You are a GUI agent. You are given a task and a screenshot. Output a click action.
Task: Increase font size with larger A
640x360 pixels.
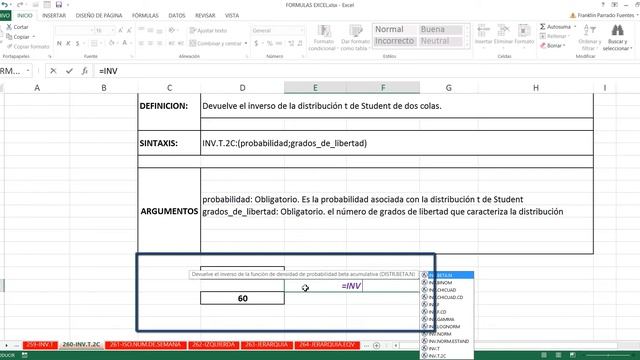click(120, 31)
